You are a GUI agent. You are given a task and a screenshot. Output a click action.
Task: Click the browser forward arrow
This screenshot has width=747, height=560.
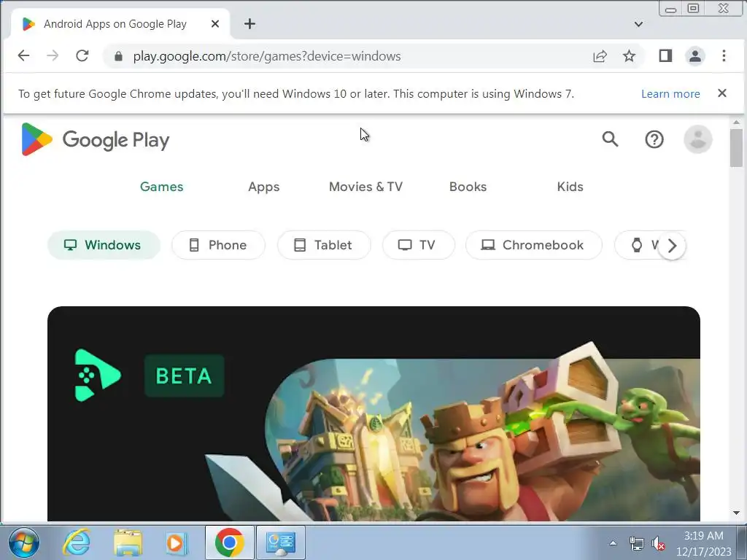coord(53,55)
